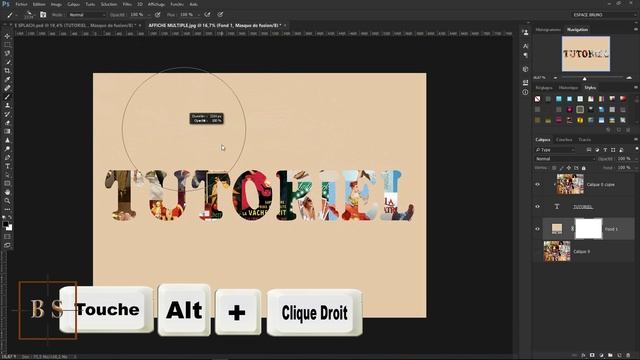The width and height of the screenshot is (640, 360).
Task: Open the Mode dropdown in options bar
Action: click(87, 15)
